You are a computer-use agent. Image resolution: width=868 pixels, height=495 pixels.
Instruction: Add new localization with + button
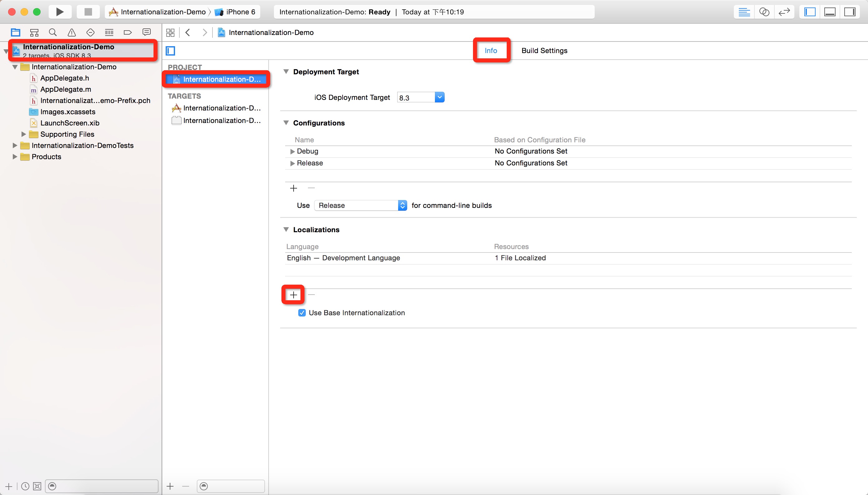(x=293, y=295)
